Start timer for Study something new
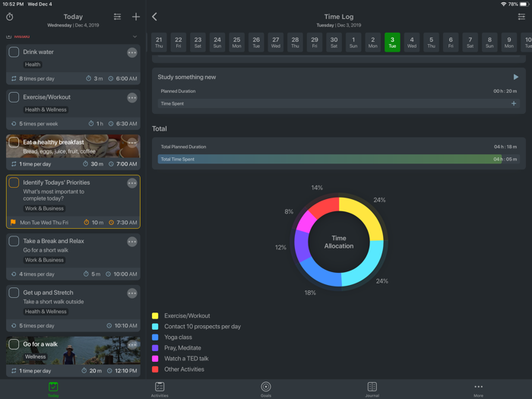The height and width of the screenshot is (399, 532). click(516, 77)
